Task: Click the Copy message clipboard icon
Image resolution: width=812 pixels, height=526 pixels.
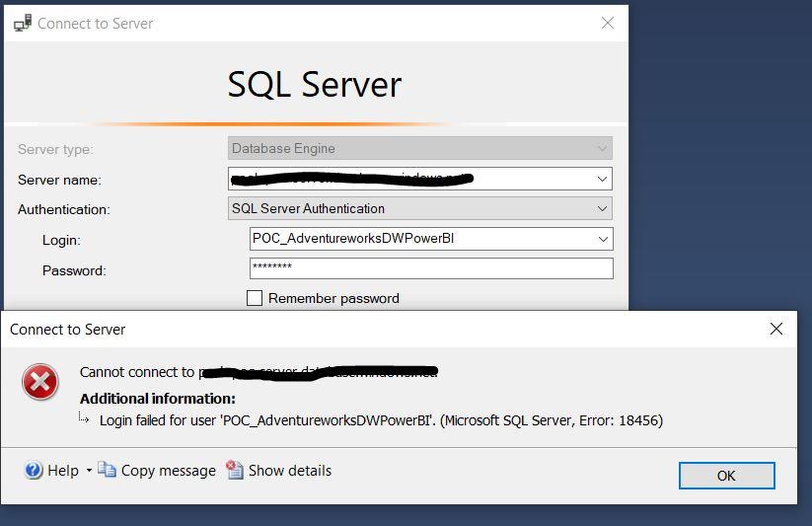Action: pos(107,471)
